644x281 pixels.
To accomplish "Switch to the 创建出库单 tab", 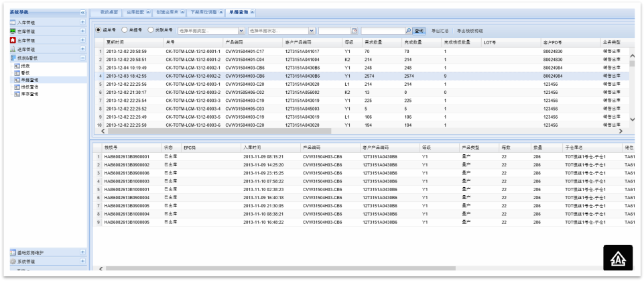I will (168, 12).
